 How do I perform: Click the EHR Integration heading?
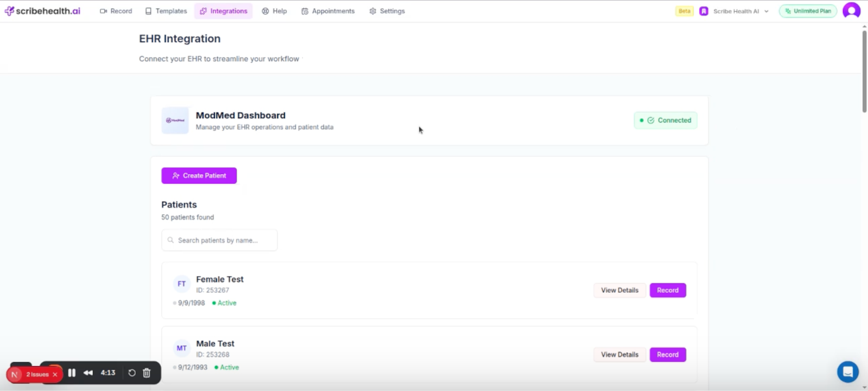click(180, 39)
